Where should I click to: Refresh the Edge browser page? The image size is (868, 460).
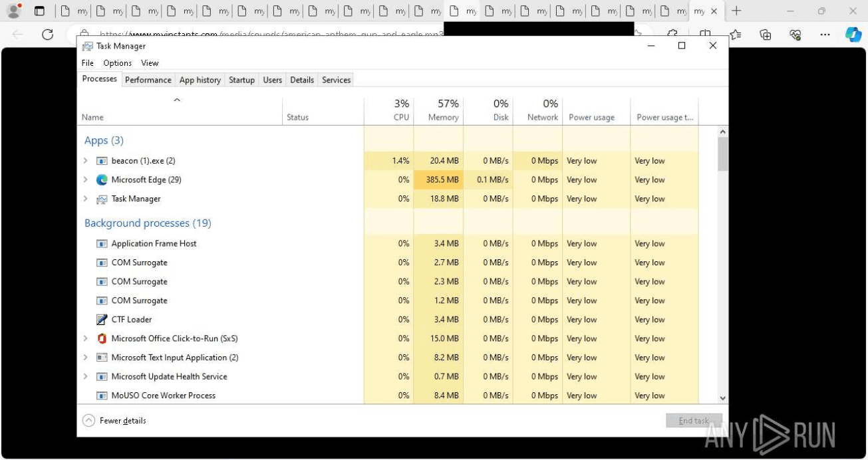click(47, 35)
